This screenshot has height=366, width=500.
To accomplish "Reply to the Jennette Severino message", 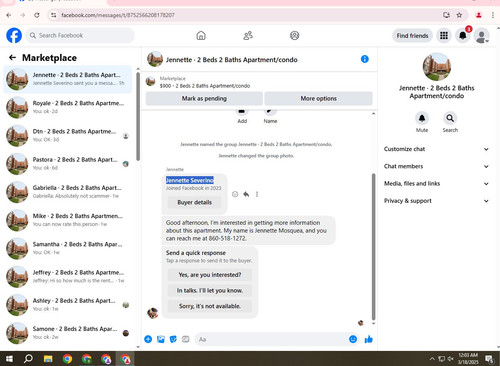I will (x=246, y=194).
